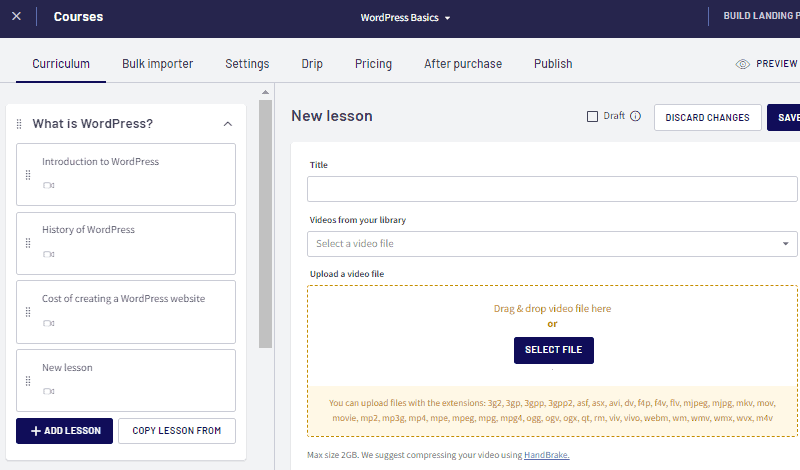Close the Courses editor with the X icon

[16, 16]
